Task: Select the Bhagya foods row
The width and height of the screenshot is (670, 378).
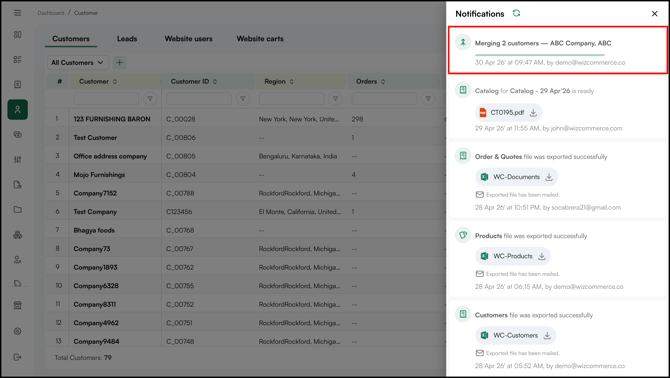Action: [x=245, y=230]
